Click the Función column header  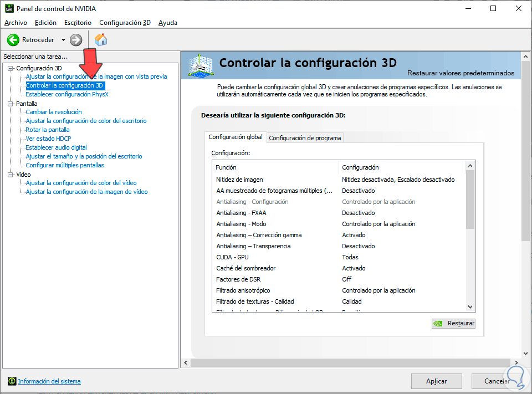275,167
